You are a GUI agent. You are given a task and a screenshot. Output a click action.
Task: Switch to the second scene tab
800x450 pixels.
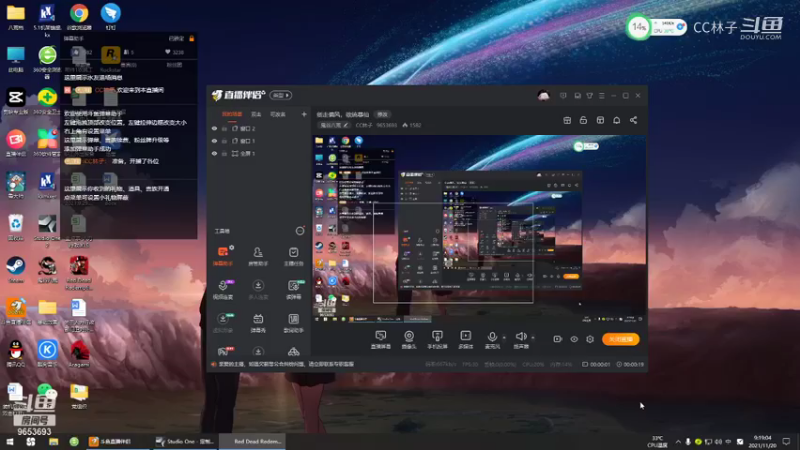click(x=256, y=114)
